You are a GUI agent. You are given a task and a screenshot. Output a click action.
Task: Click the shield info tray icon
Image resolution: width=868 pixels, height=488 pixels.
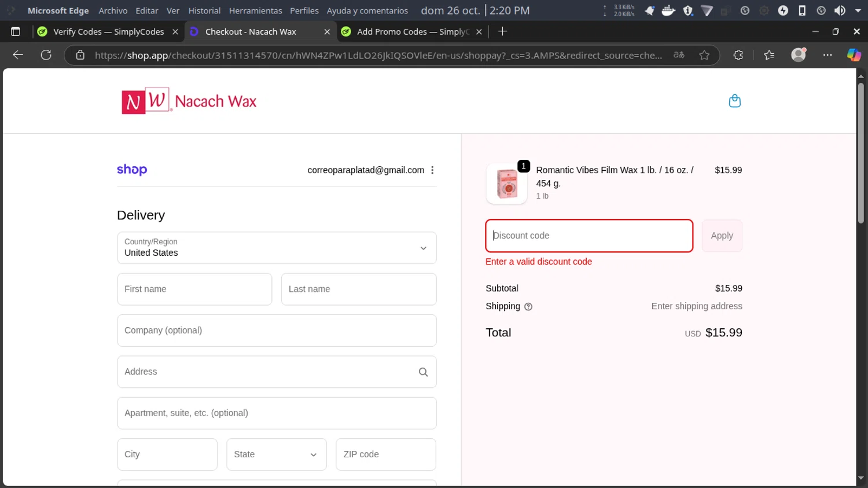pyautogui.click(x=688, y=10)
